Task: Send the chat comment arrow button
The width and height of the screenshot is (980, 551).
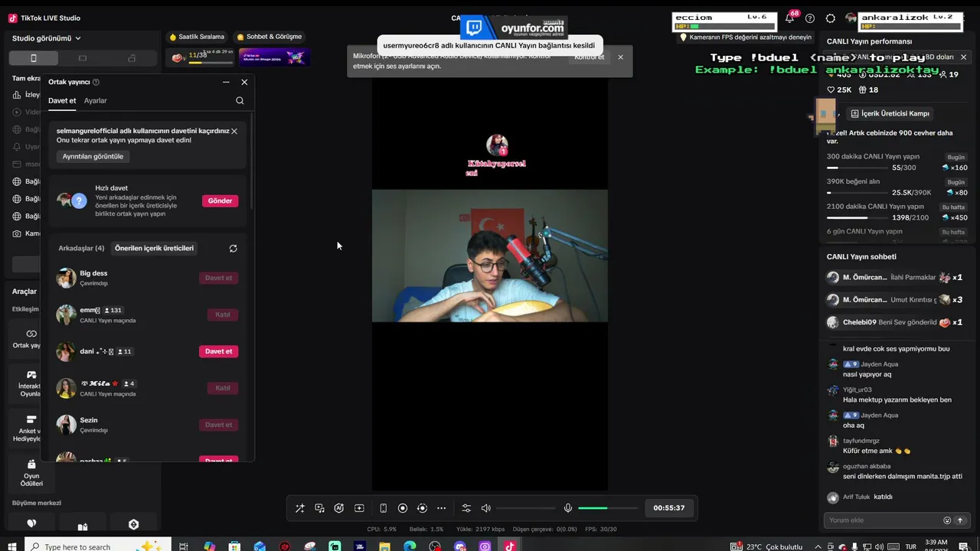Action: point(960,520)
